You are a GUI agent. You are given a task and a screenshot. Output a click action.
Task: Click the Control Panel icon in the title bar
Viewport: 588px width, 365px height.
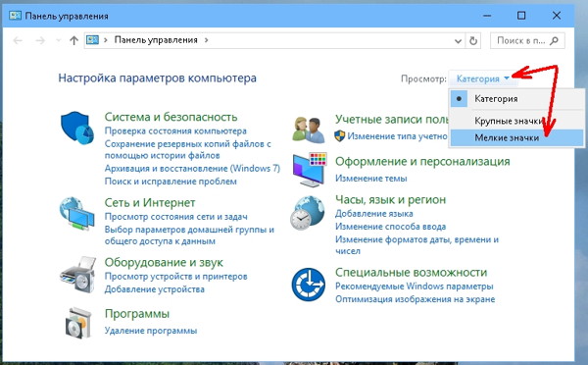(15, 16)
